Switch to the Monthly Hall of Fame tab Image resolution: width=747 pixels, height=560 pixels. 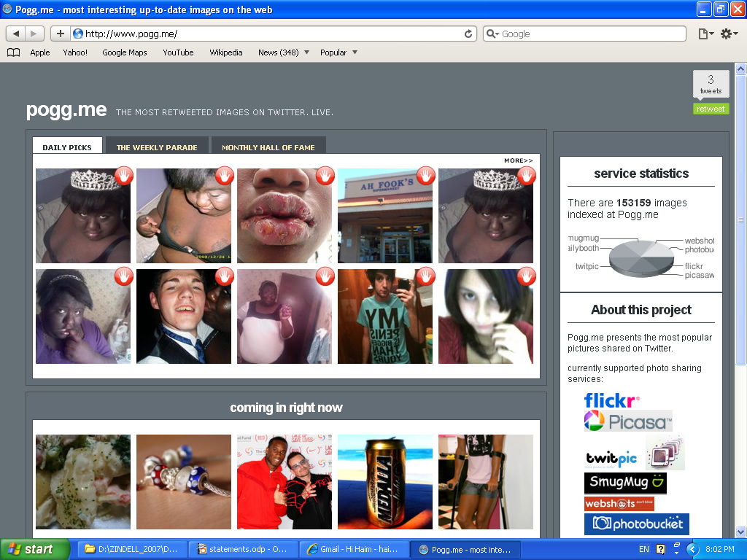coord(268,146)
